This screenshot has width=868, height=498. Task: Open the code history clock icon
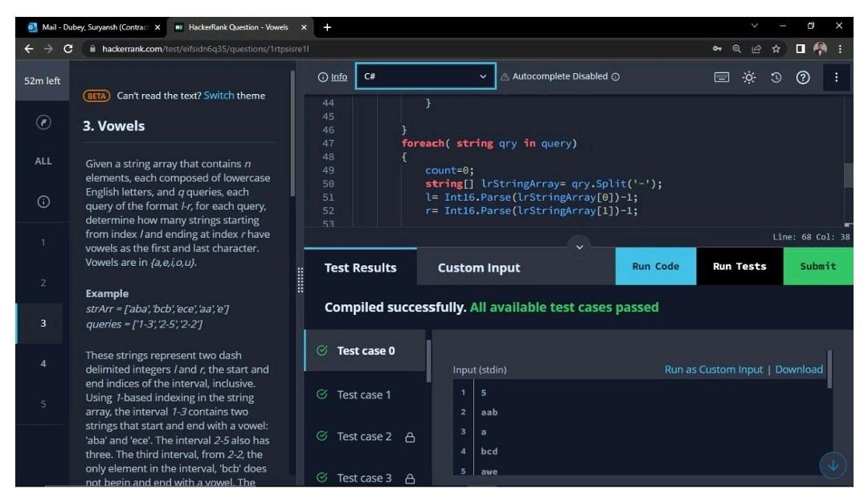coord(776,77)
